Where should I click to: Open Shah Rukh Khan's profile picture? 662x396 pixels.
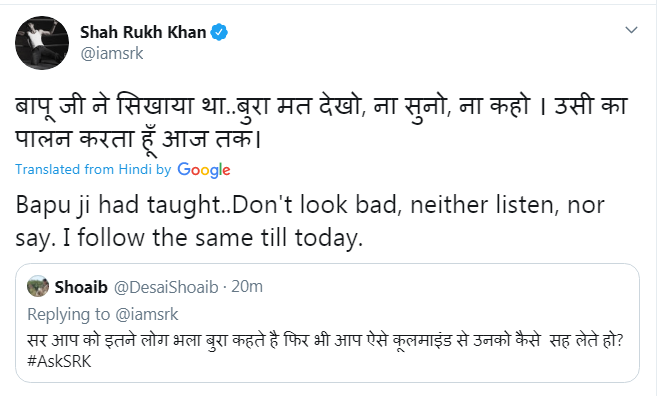pyautogui.click(x=42, y=43)
